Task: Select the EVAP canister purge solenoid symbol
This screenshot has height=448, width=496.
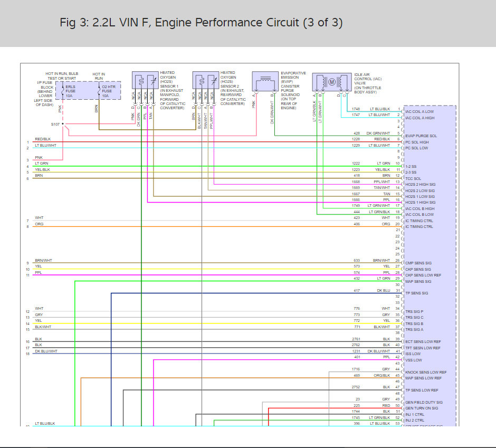Action: click(265, 81)
